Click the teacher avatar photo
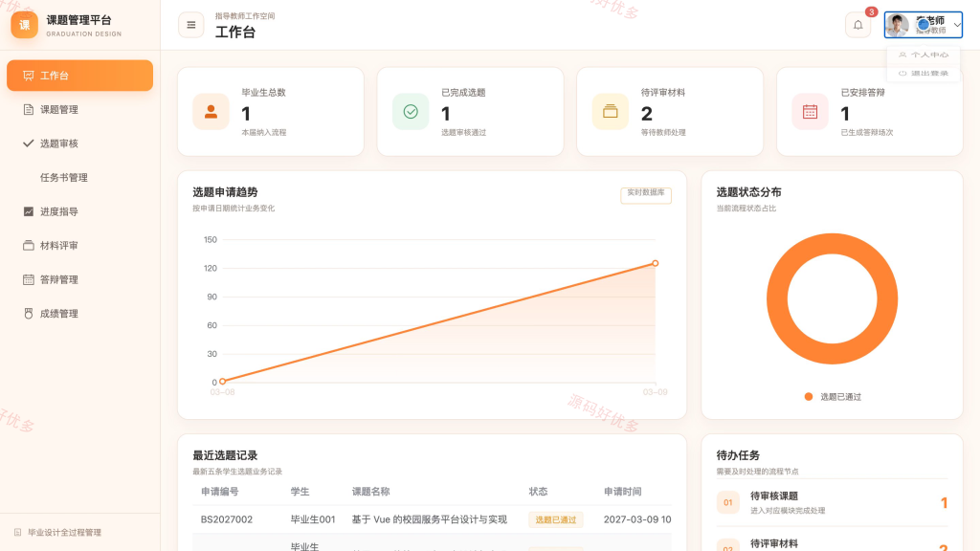 898,25
